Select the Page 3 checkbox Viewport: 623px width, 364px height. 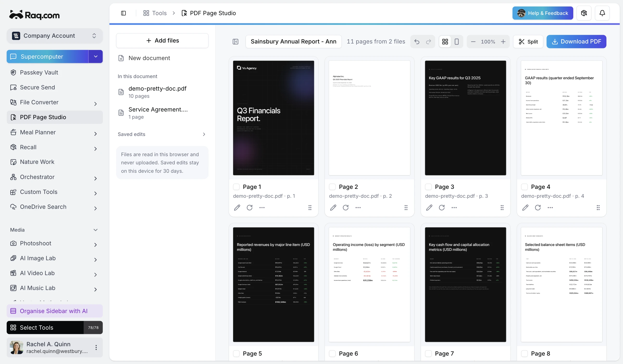pos(429,187)
